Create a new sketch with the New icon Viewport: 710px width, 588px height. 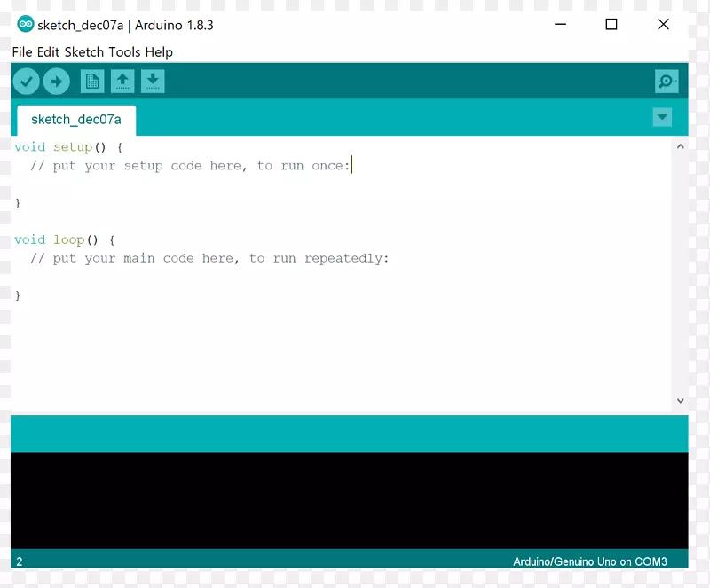tap(92, 81)
